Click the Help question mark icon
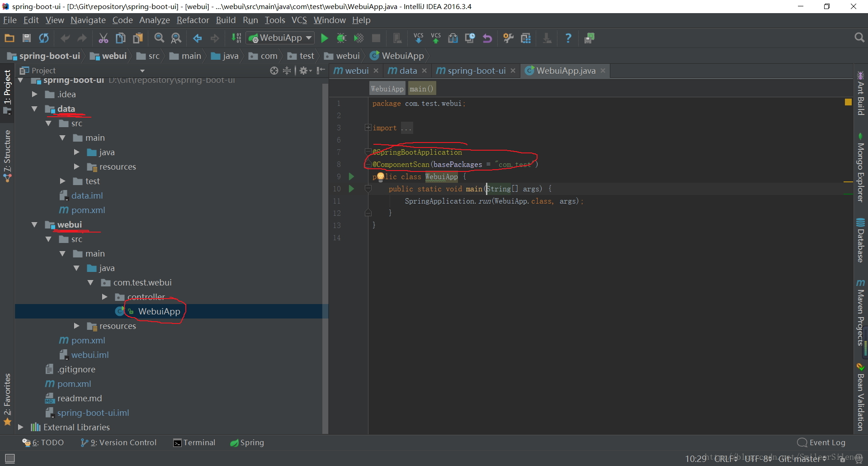868x466 pixels. tap(568, 38)
